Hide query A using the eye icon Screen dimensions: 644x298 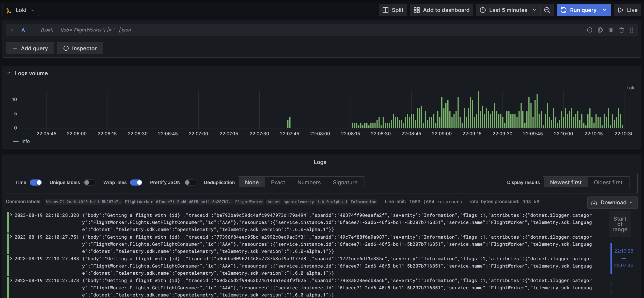pyautogui.click(x=611, y=30)
